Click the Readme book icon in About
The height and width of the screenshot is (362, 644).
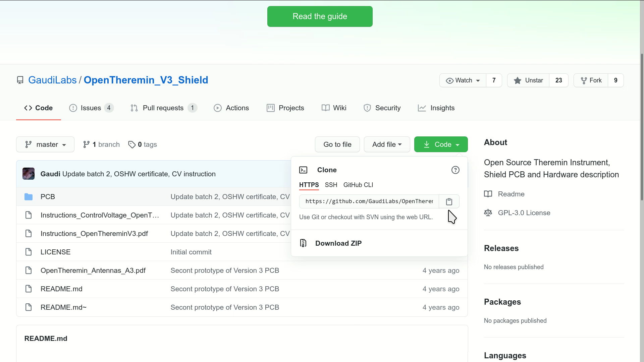coord(488,194)
